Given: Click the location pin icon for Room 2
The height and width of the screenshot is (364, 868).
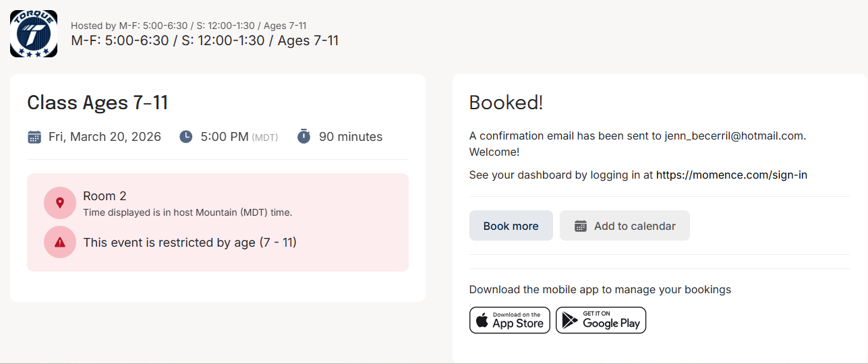Looking at the screenshot, I should 60,202.
